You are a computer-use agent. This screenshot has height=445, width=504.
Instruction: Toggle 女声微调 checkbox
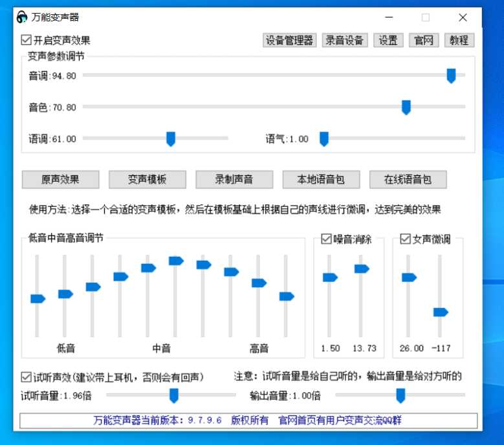(x=405, y=239)
